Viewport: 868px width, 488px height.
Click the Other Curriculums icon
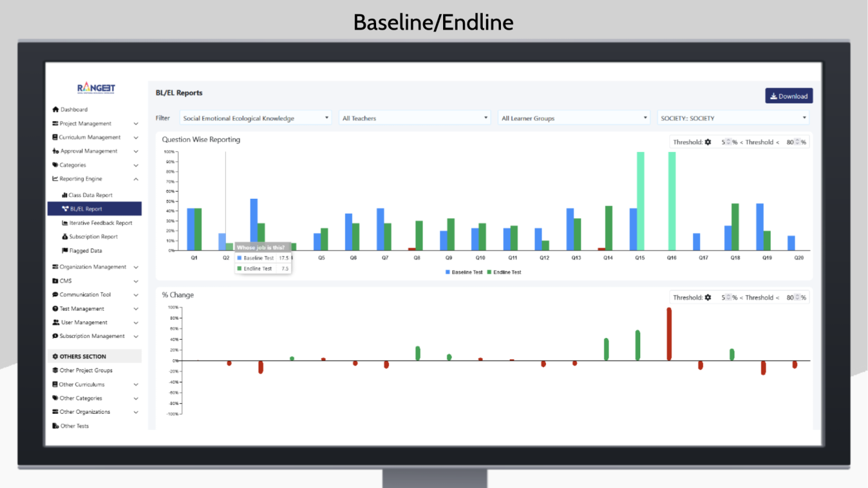55,384
